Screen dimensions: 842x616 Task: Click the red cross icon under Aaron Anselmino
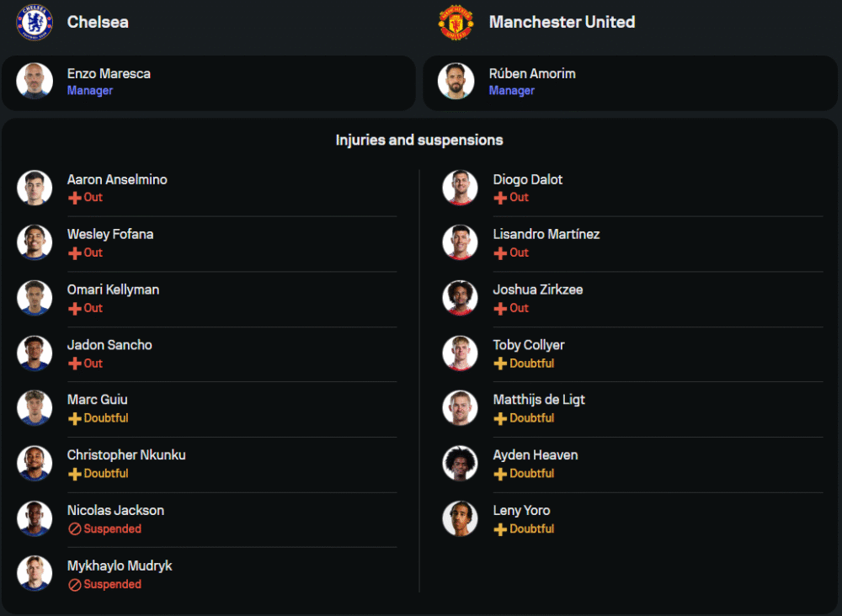tap(75, 198)
